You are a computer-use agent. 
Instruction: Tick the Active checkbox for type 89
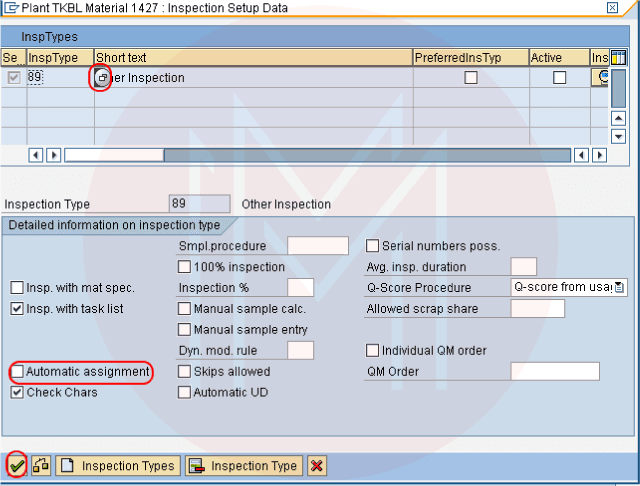[560, 78]
